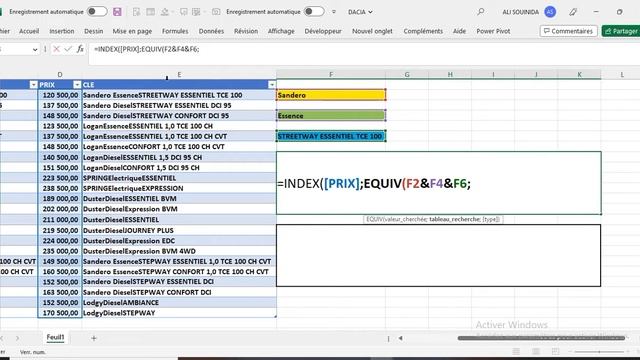This screenshot has width=640, height=360.
Task: Click the horizontal scrollbar thumb
Action: 541,338
